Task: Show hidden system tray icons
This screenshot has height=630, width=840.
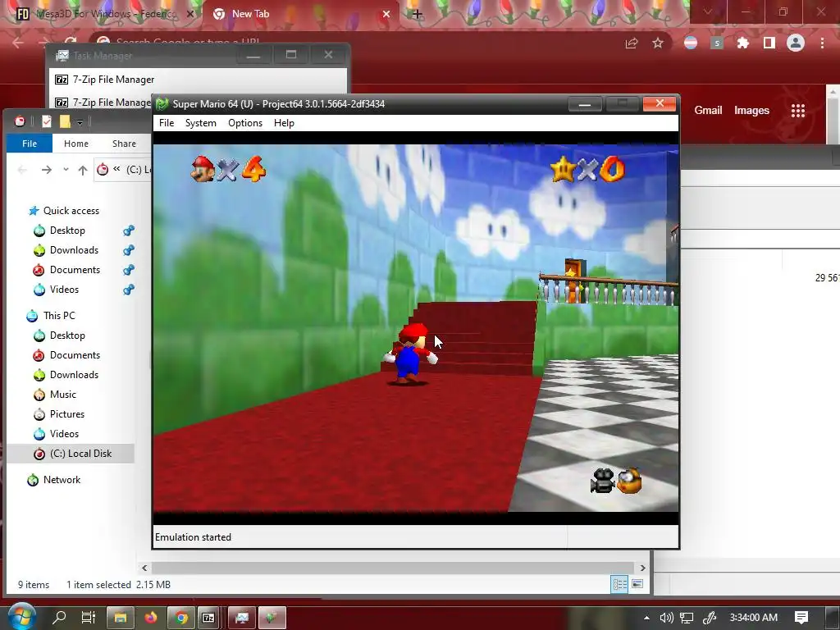Action: click(646, 618)
